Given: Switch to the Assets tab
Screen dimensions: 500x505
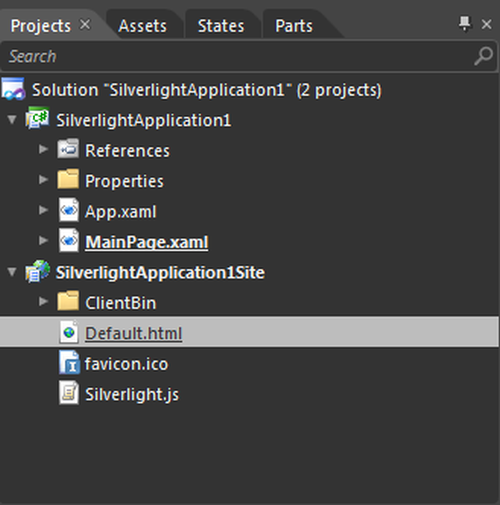Looking at the screenshot, I should (x=142, y=26).
